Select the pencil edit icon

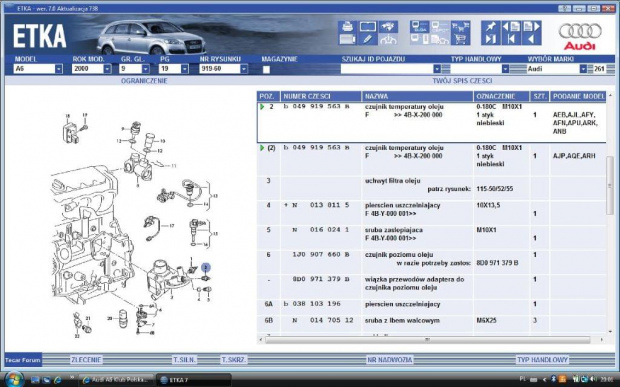pos(367,39)
